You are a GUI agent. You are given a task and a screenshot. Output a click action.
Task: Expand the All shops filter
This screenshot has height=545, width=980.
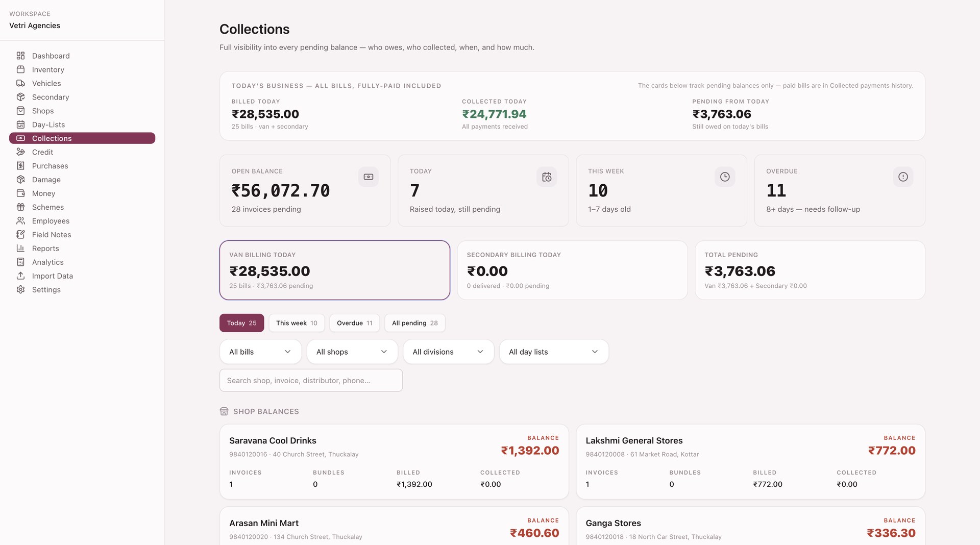pos(352,352)
